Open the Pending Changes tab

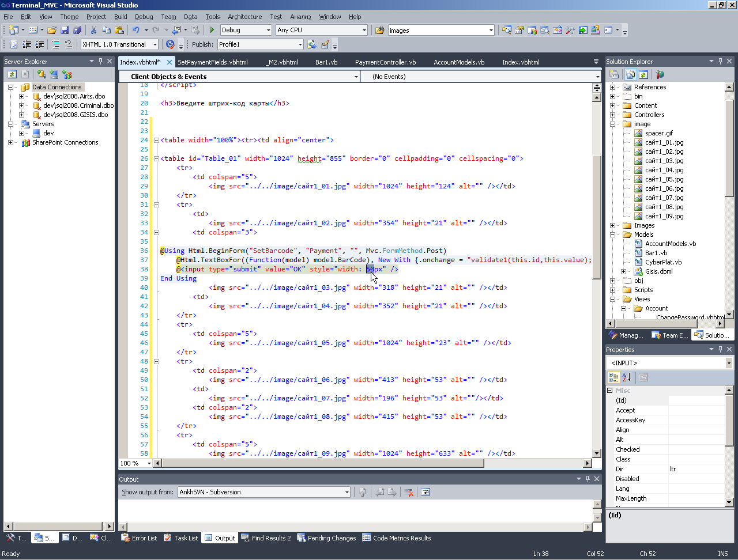[x=326, y=538]
